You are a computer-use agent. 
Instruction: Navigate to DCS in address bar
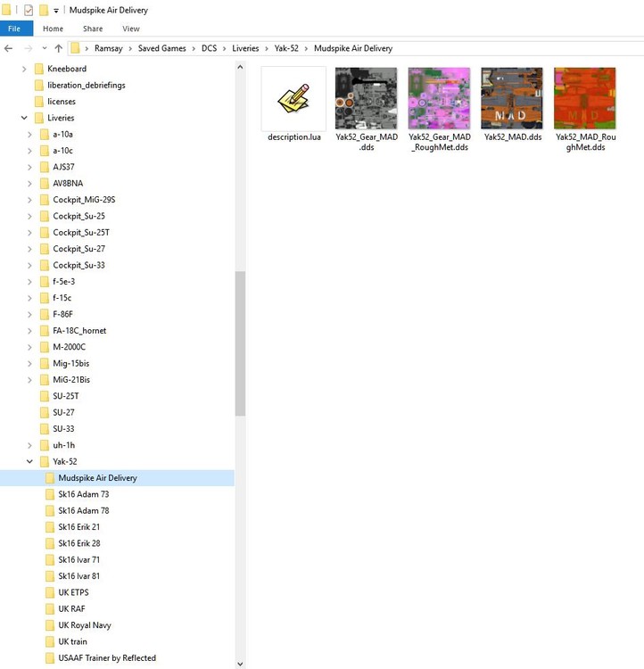pyautogui.click(x=209, y=48)
